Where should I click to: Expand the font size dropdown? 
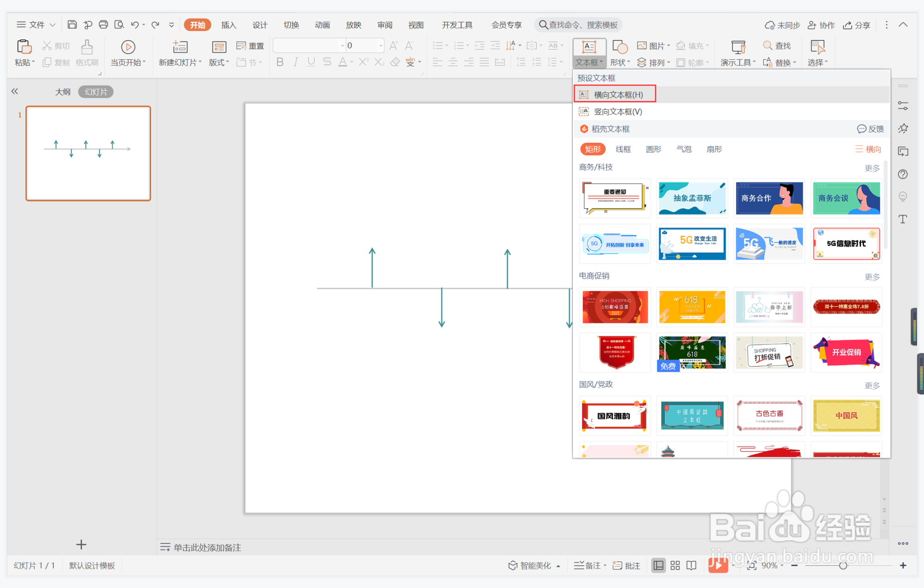(x=381, y=45)
